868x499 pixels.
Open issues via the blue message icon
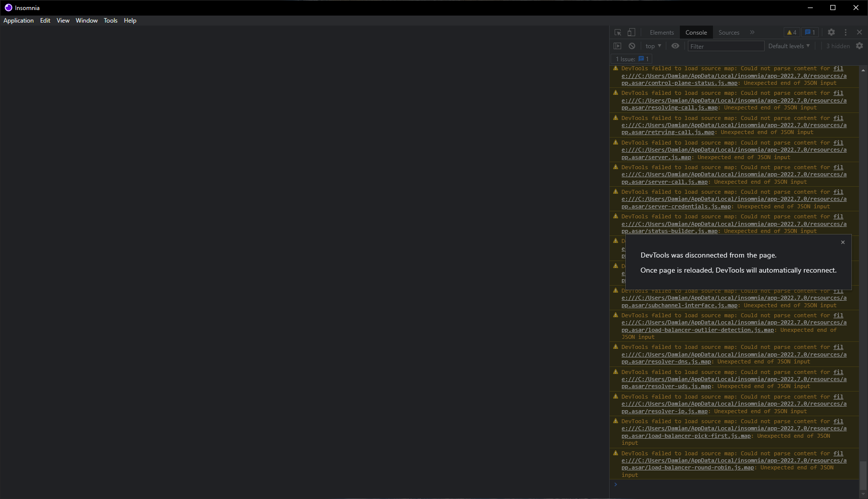809,32
